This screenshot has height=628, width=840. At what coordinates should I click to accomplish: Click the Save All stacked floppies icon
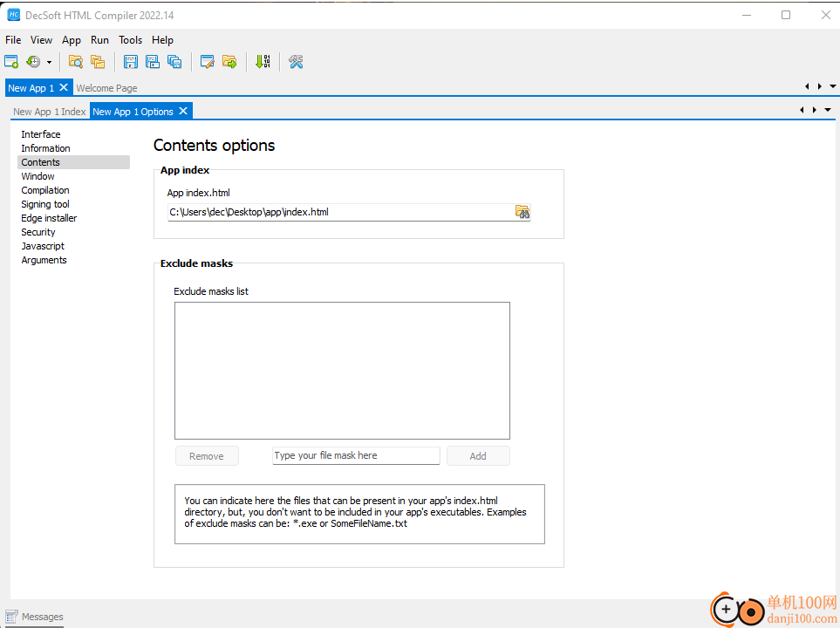coord(174,62)
